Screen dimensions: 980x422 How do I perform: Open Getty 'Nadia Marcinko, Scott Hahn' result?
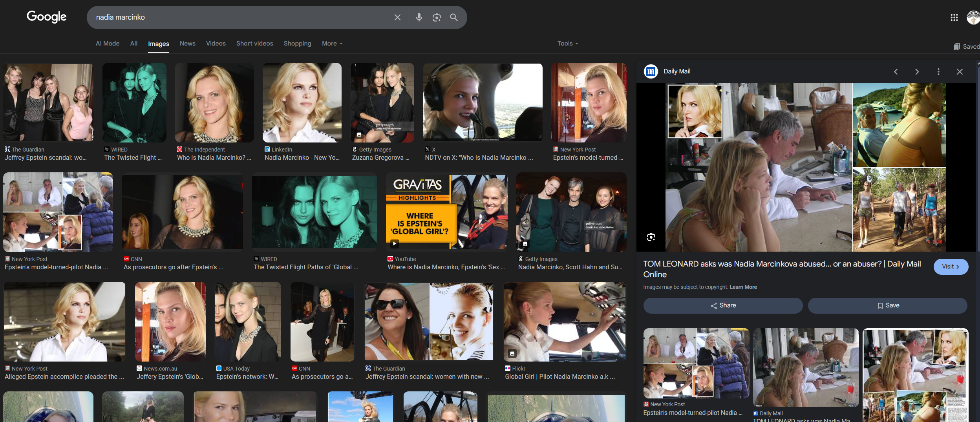[x=570, y=267]
